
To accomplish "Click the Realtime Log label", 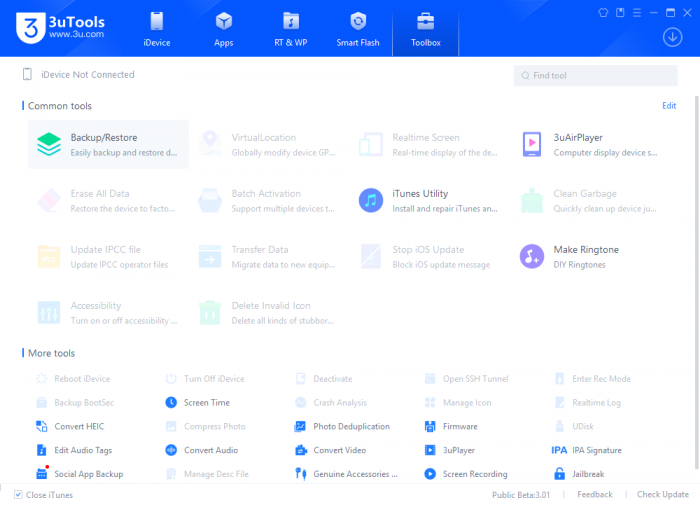I will tap(596, 402).
